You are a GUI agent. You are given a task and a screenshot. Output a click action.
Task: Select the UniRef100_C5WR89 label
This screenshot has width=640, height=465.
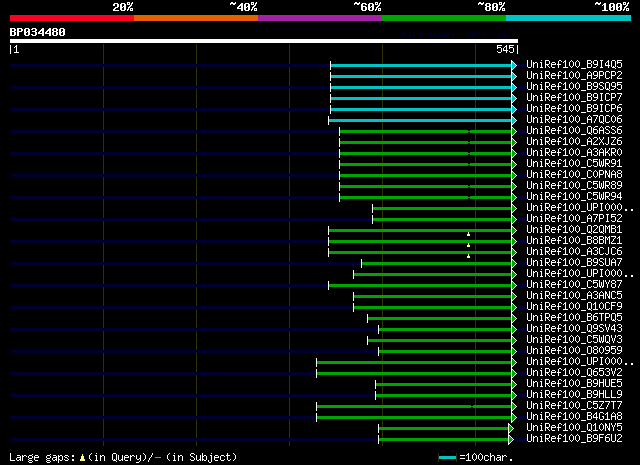pyautogui.click(x=574, y=185)
